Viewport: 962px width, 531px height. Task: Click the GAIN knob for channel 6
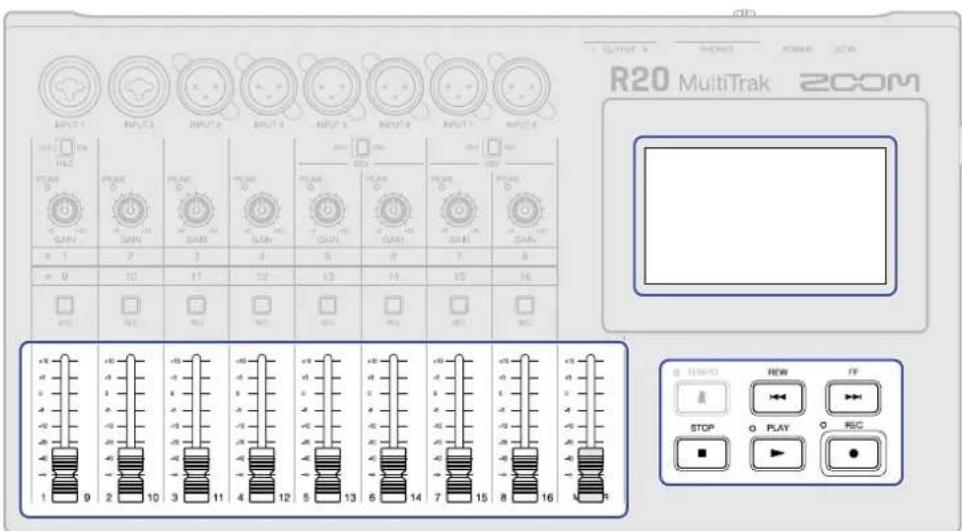click(393, 211)
